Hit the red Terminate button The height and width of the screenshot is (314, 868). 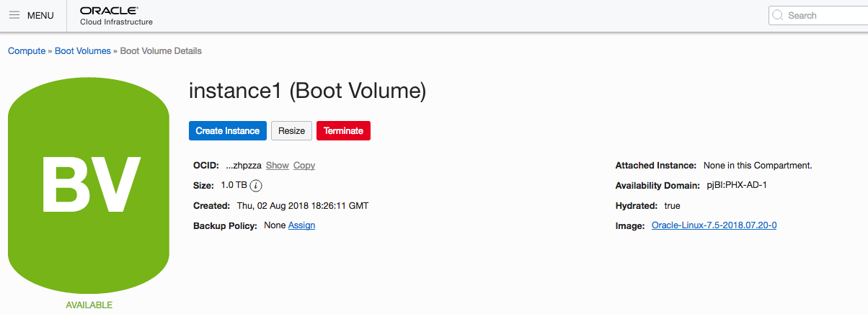coord(343,131)
